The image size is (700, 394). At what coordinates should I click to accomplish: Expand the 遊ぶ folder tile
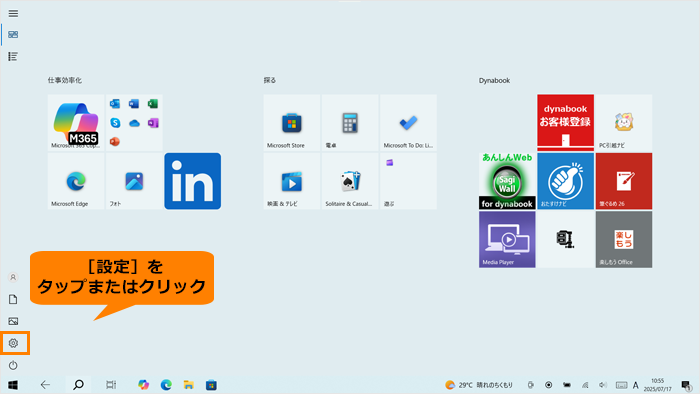pyautogui.click(x=408, y=181)
